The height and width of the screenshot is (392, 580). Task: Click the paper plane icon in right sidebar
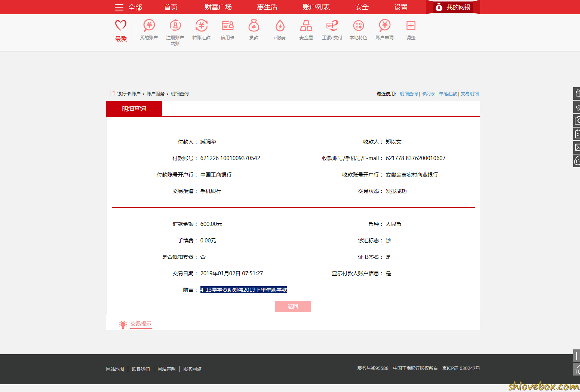coord(577,107)
